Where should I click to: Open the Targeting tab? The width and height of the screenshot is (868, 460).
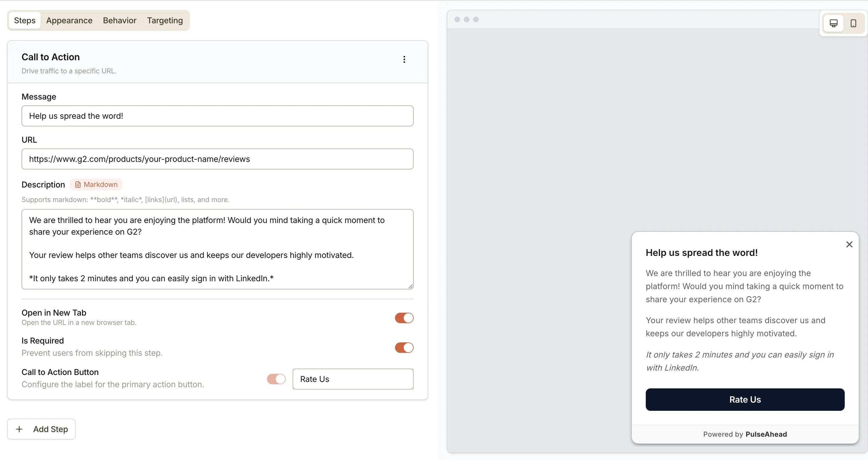(164, 20)
